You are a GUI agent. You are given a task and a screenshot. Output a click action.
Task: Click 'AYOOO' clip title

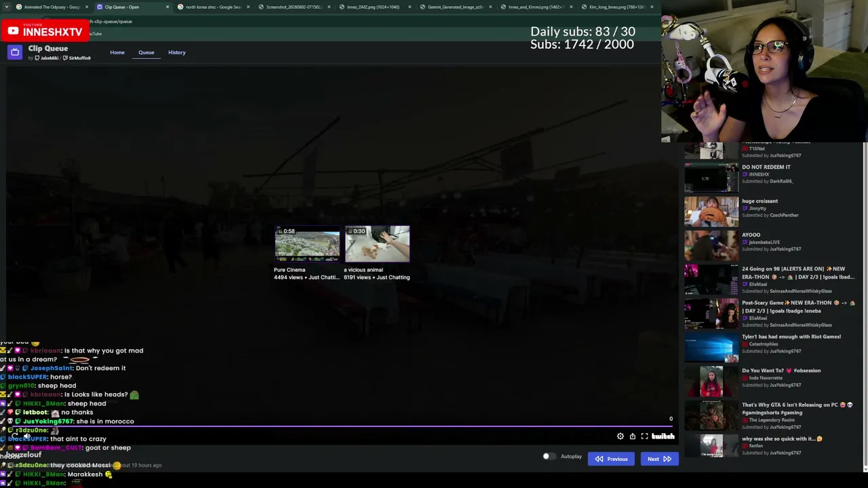[x=751, y=235]
